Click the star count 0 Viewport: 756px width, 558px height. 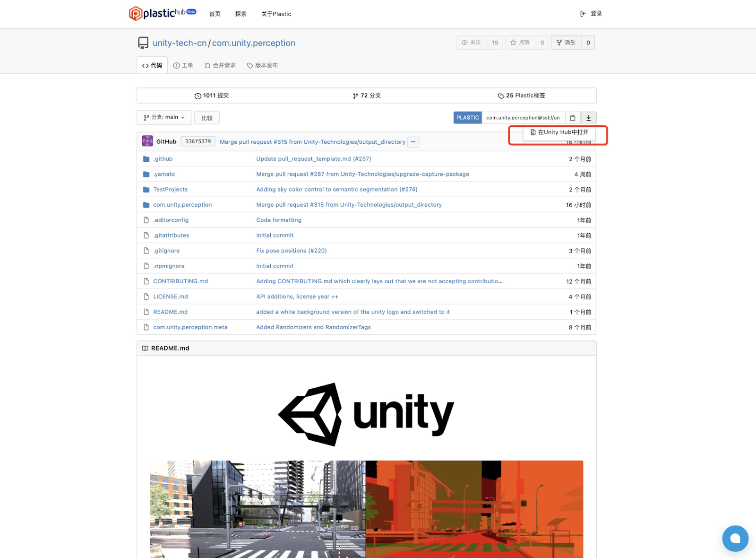pos(542,43)
